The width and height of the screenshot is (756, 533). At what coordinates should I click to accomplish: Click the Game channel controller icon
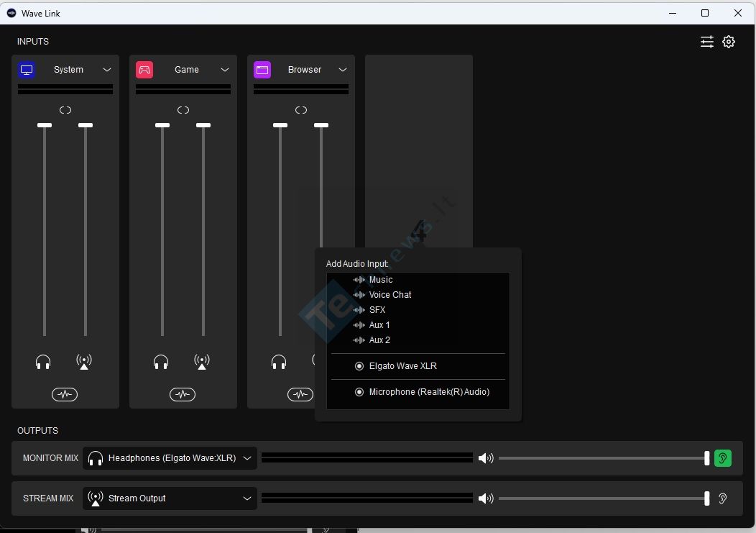click(144, 70)
